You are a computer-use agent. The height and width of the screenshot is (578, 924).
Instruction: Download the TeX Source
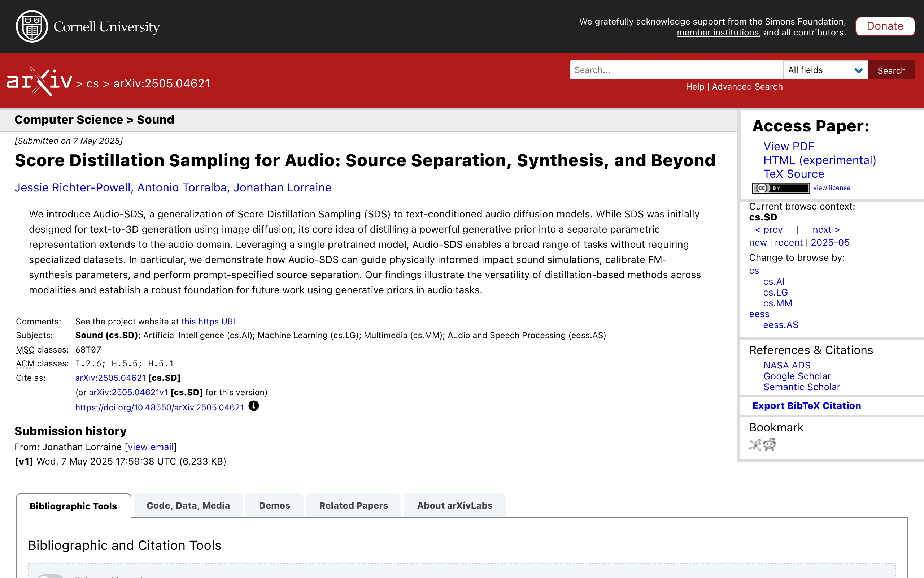793,174
